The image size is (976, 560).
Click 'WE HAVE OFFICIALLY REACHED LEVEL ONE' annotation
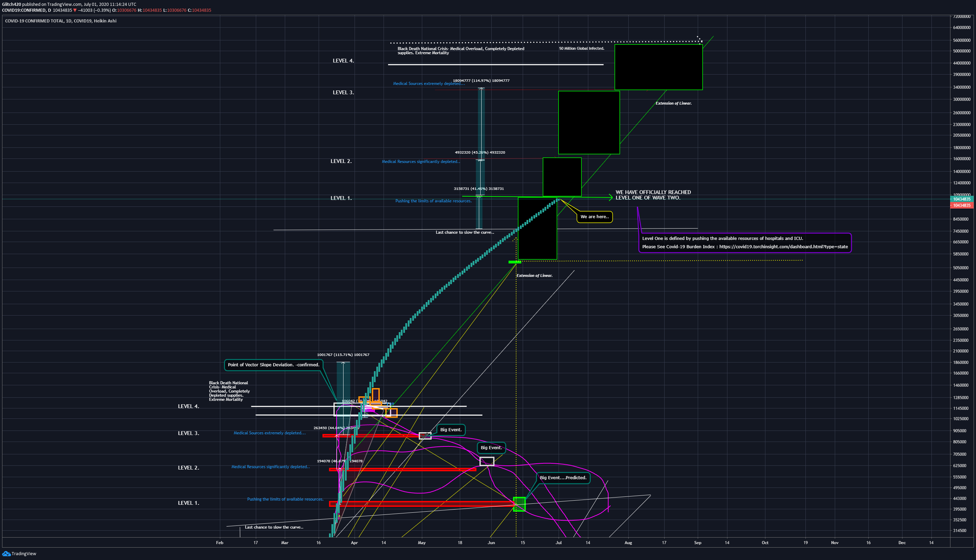coord(653,195)
